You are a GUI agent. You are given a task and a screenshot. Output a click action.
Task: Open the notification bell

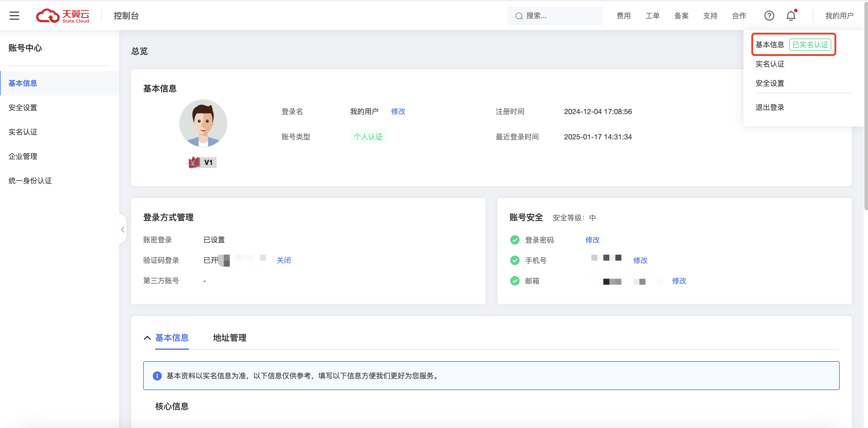pyautogui.click(x=791, y=16)
